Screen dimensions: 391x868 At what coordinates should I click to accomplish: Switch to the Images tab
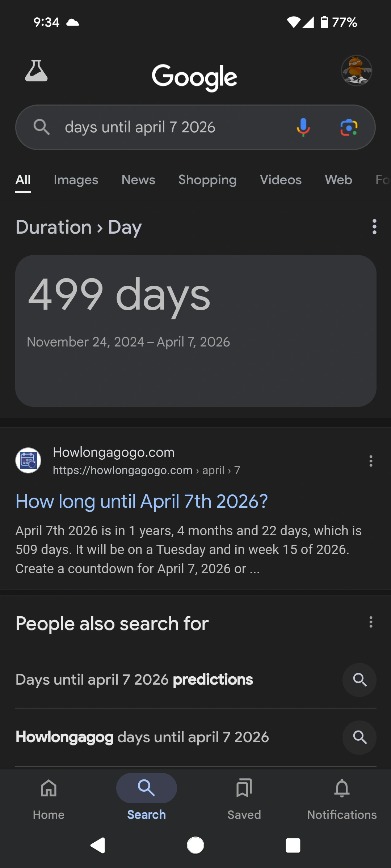[x=76, y=180]
